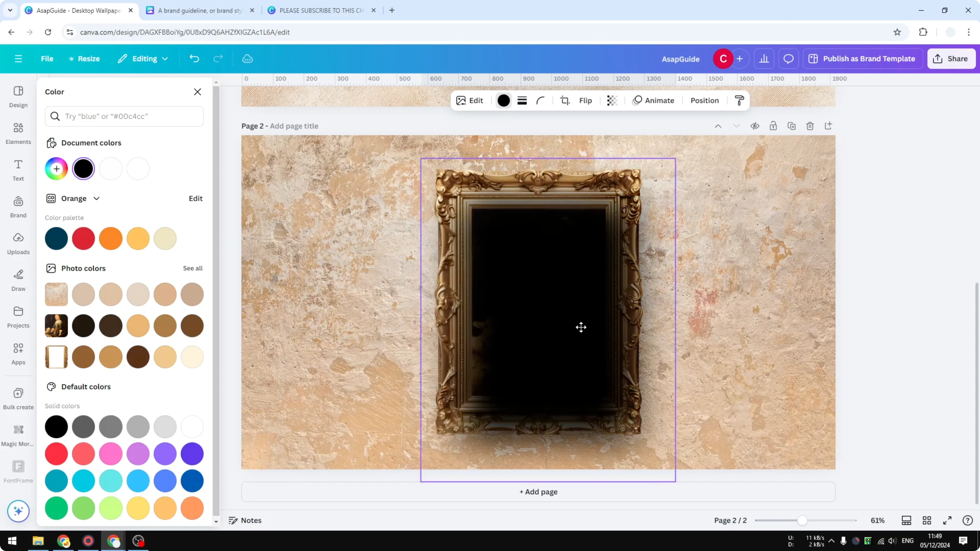Pick the red solid color swatch
980x551 pixels.
[x=56, y=454]
